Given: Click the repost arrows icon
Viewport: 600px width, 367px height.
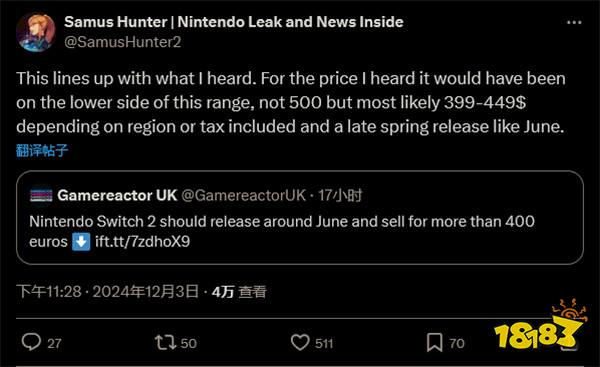Looking at the screenshot, I should coord(166,342).
